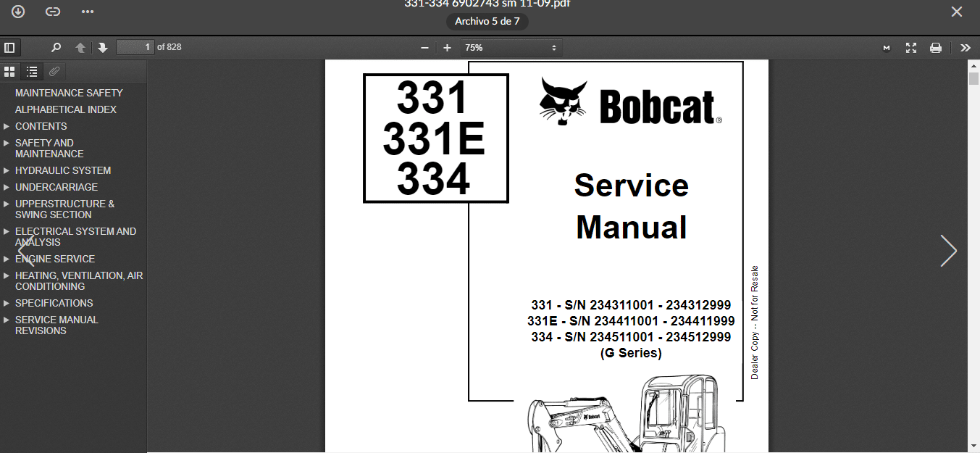Screen dimensions: 980x453
Task: Jump to ENGINE SERVICE chapter
Action: coord(55,259)
